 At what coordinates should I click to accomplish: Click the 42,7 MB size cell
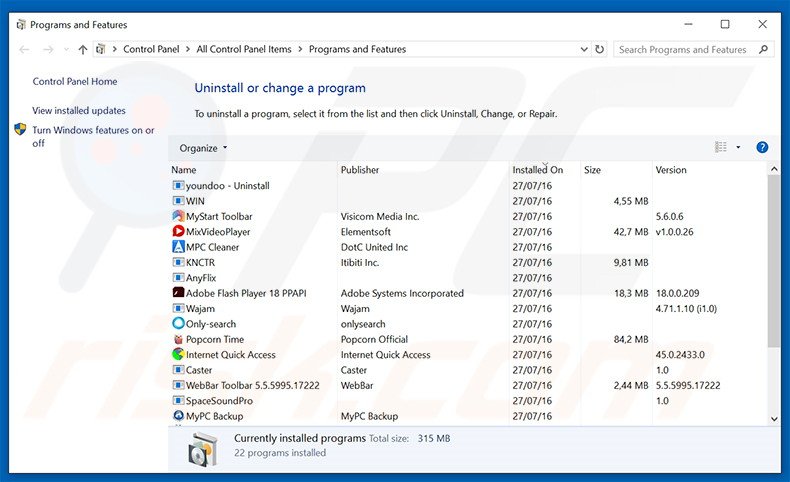pyautogui.click(x=631, y=232)
